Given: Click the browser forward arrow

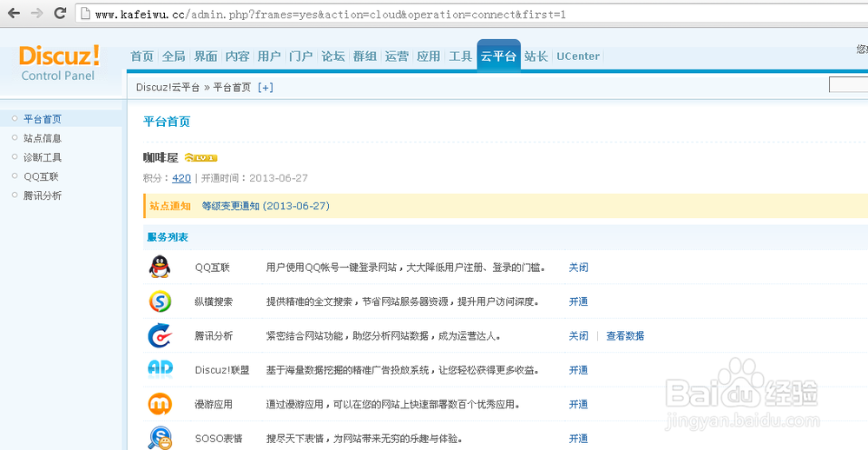Looking at the screenshot, I should tap(37, 13).
